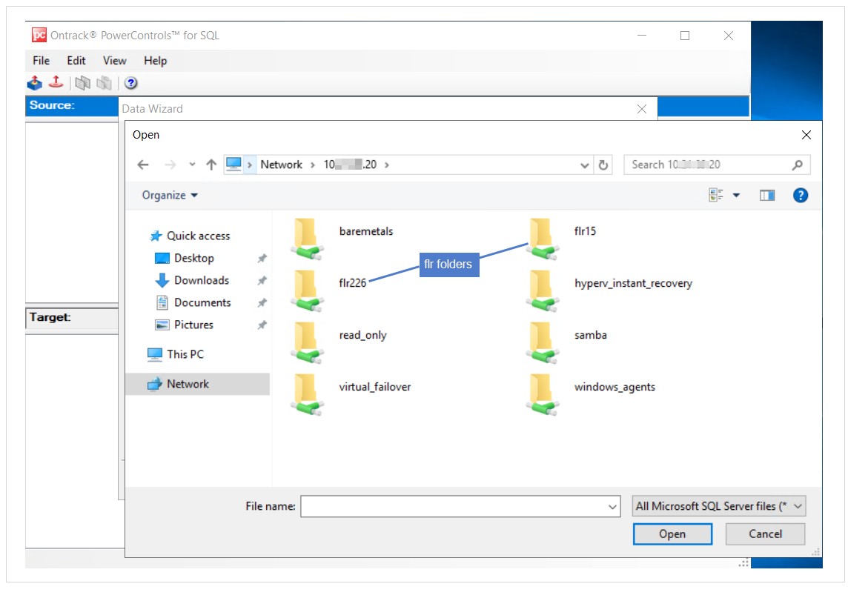This screenshot has width=868, height=601.
Task: Select Pictures in navigation pane
Action: [x=193, y=325]
